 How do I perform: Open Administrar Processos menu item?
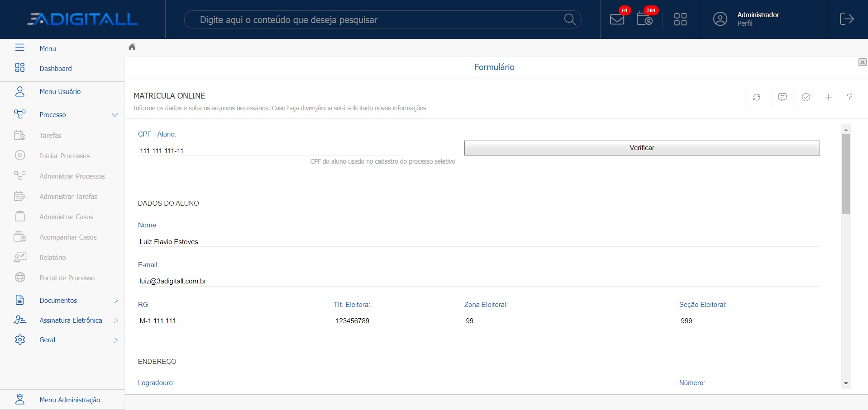[x=72, y=176]
